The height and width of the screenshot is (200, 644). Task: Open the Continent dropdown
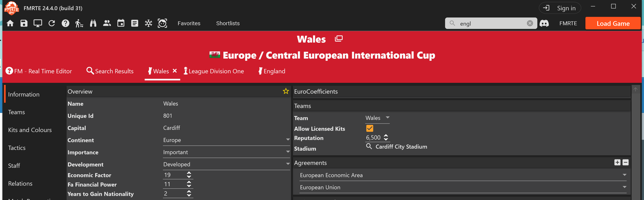(x=226, y=140)
